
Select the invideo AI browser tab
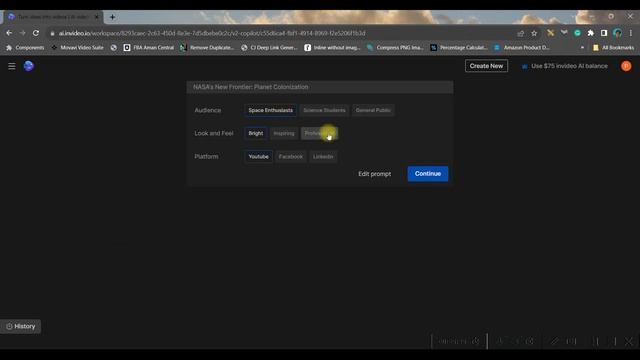pyautogui.click(x=53, y=17)
